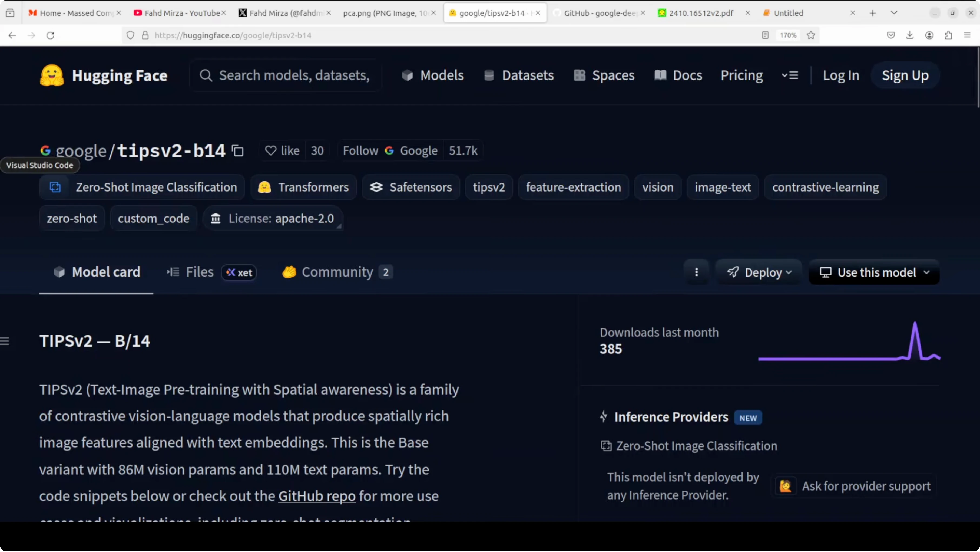Open the Firefox View icon
This screenshot has height=552, width=980.
[x=10, y=13]
